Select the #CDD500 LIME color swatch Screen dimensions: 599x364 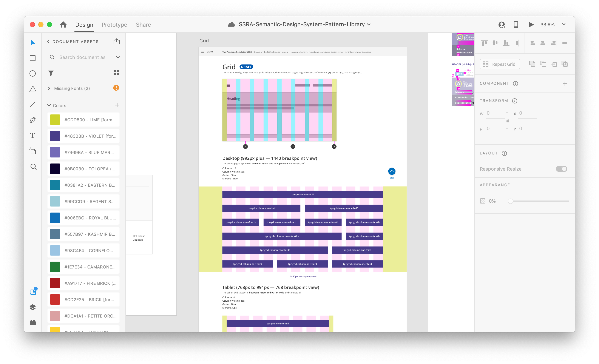pyautogui.click(x=55, y=120)
